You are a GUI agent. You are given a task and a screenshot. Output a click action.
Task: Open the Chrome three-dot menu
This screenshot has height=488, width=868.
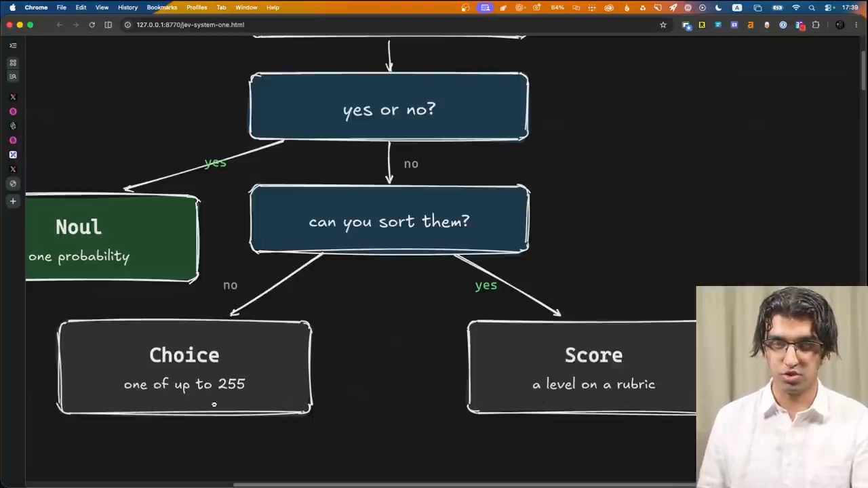click(x=856, y=25)
